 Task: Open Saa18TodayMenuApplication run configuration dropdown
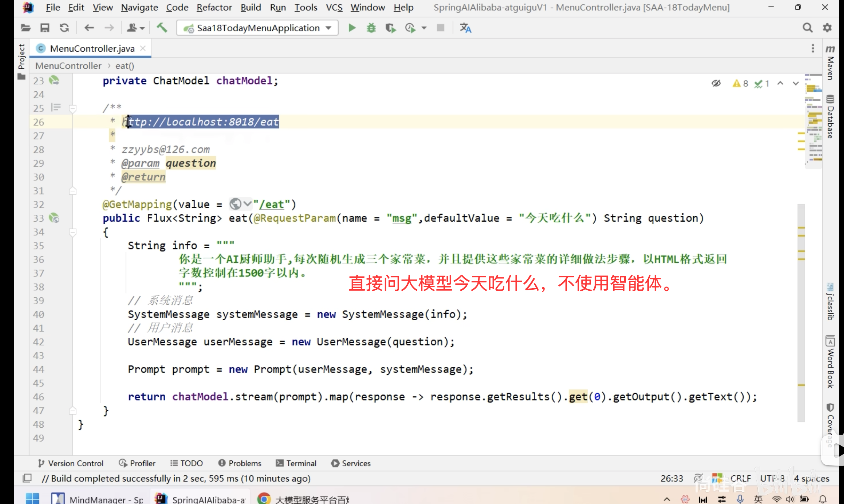tap(257, 28)
